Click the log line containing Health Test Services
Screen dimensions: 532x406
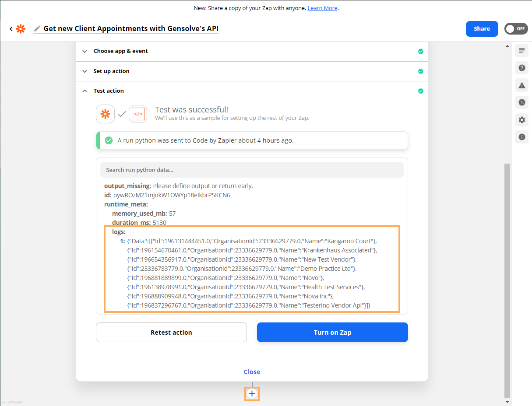[246, 287]
